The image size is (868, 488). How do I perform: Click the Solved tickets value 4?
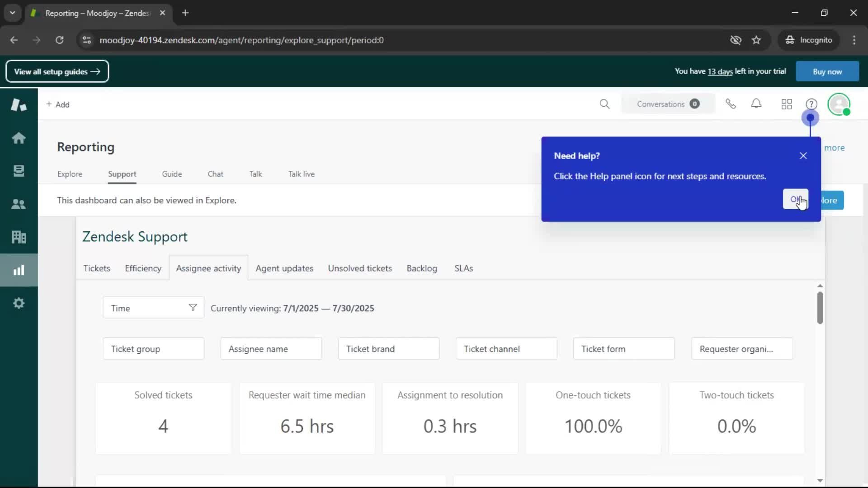click(163, 426)
